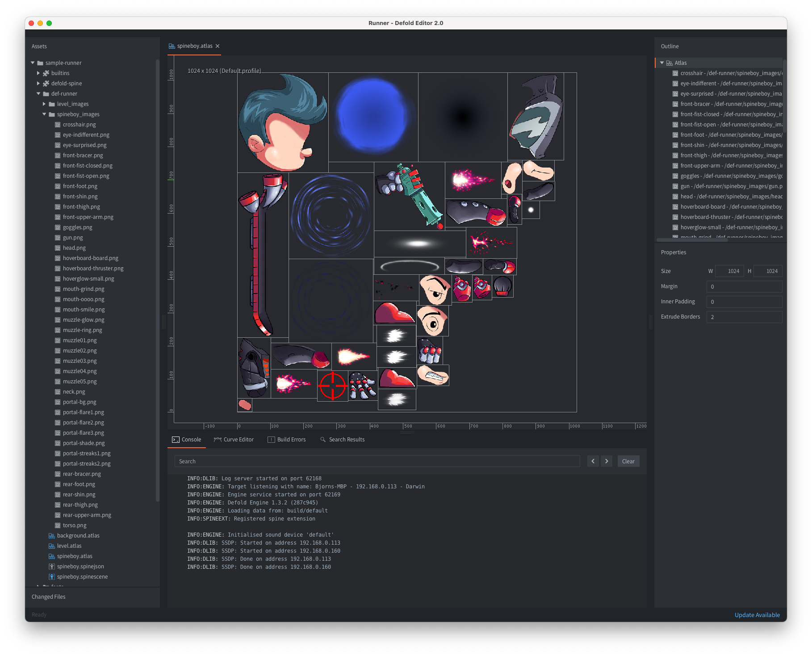The image size is (812, 655).
Task: Switch to the Curve Editor tab
Action: [x=234, y=440]
